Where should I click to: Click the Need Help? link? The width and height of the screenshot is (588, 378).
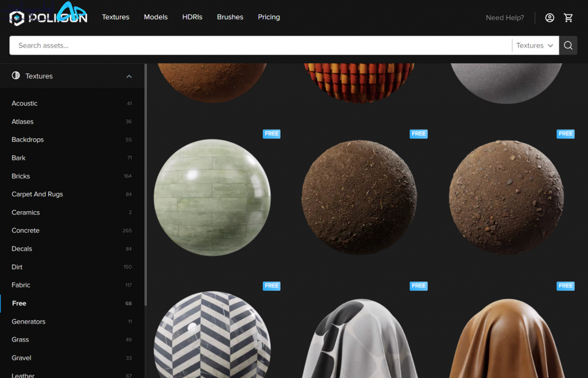tap(505, 18)
